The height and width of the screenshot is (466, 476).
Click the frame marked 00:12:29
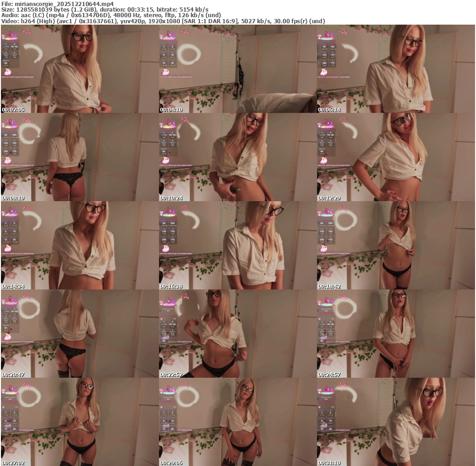point(396,157)
